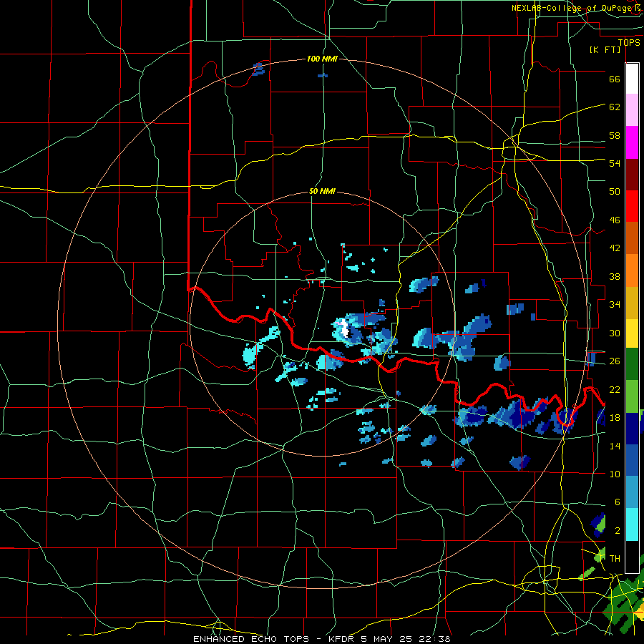Screen dimensions: 644x644
Task: Pick the light green color bar segment
Action: tap(632, 396)
